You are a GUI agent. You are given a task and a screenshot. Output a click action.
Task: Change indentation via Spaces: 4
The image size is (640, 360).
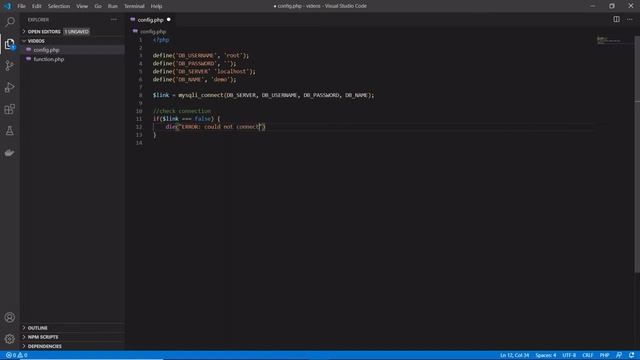tap(546, 355)
